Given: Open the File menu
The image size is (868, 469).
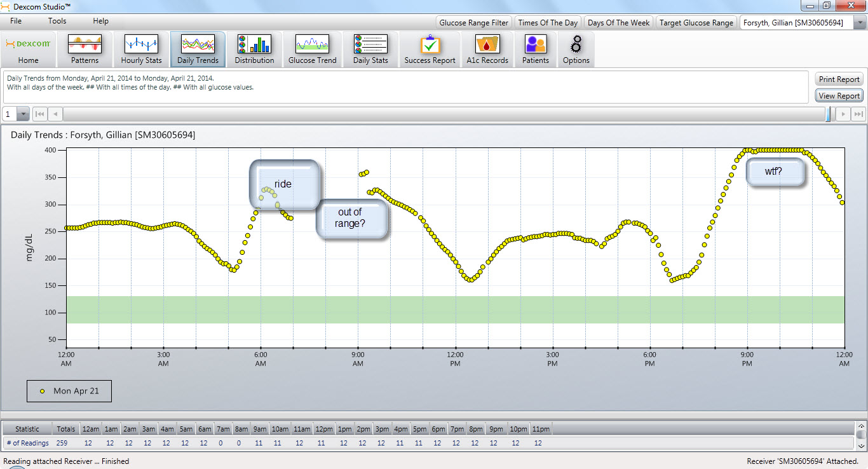Looking at the screenshot, I should [x=16, y=21].
